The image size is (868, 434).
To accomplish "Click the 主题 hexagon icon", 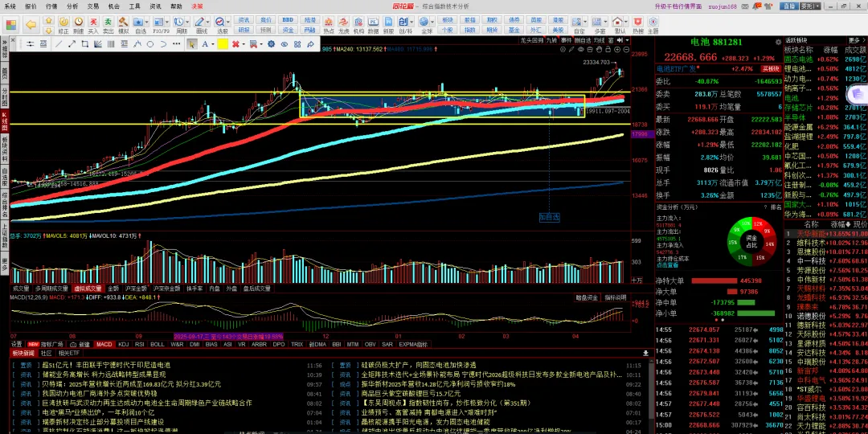I will (x=653, y=21).
